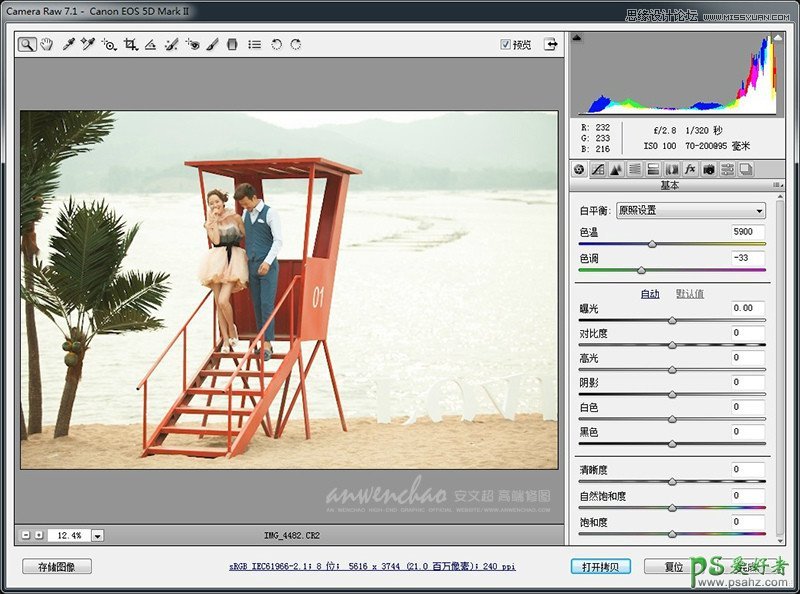Uncheck the 预览 preview checkbox
800x594 pixels.
click(506, 45)
